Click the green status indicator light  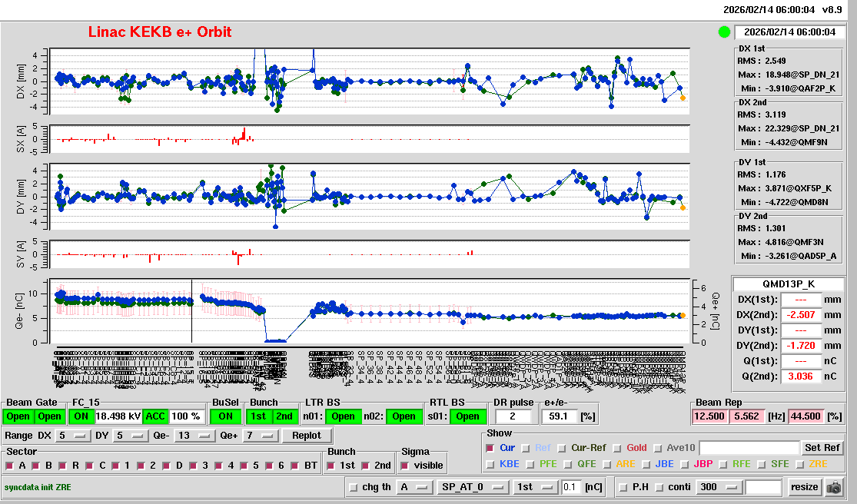tap(723, 32)
